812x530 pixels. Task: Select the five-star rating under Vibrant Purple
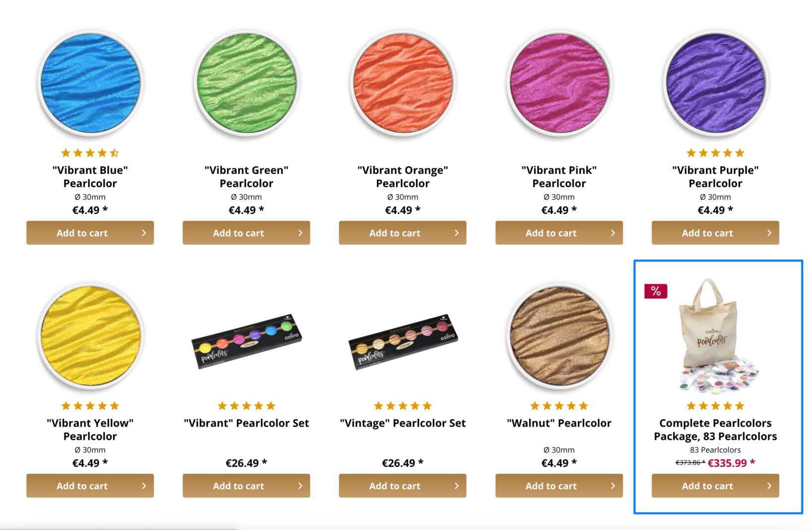pyautogui.click(x=715, y=153)
